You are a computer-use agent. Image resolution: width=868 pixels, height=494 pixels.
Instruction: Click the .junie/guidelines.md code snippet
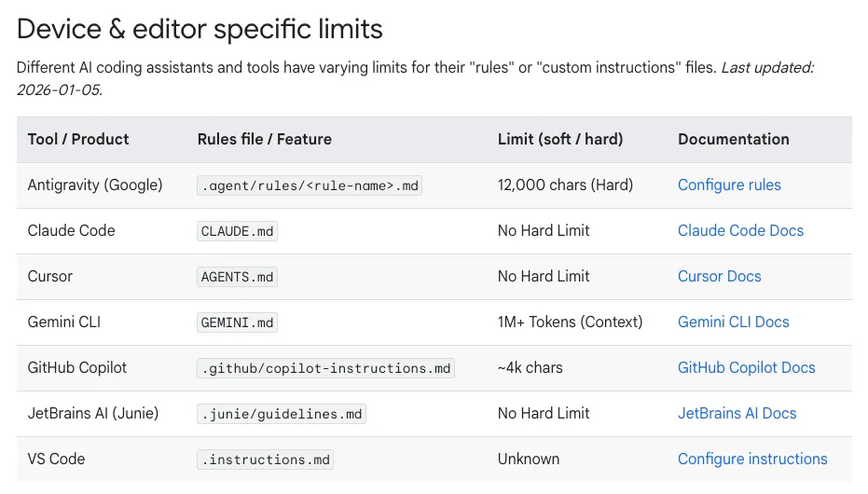[x=282, y=414]
